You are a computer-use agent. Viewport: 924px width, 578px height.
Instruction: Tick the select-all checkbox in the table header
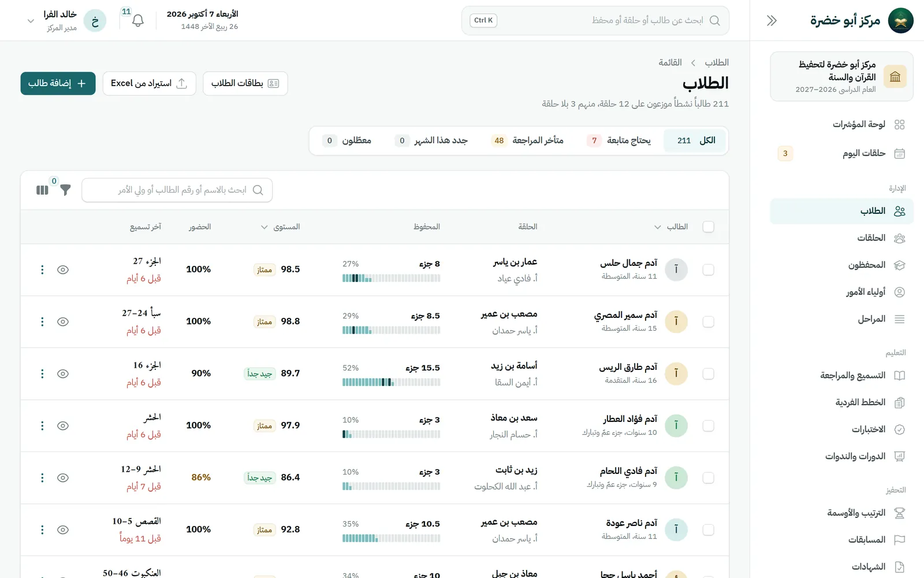pos(708,227)
